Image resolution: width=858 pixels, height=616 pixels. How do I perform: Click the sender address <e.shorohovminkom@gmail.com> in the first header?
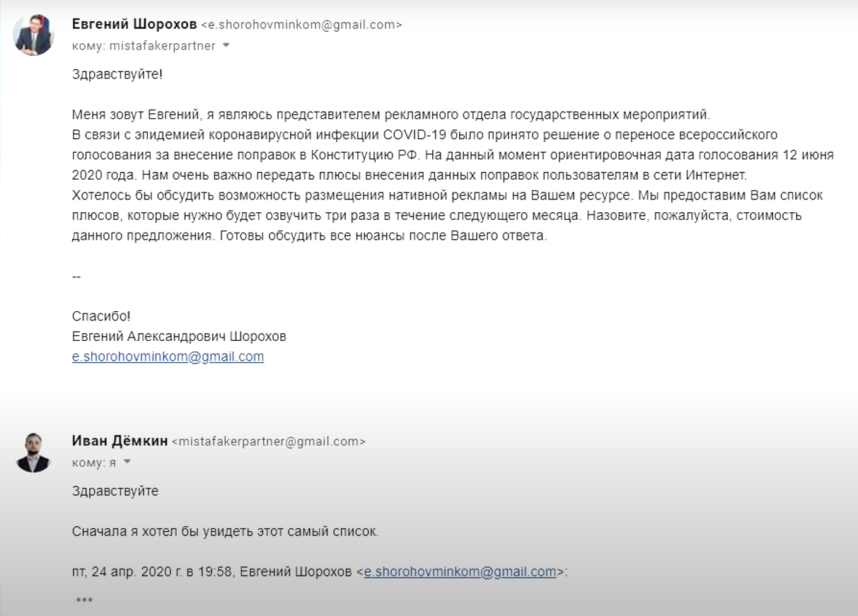301,25
